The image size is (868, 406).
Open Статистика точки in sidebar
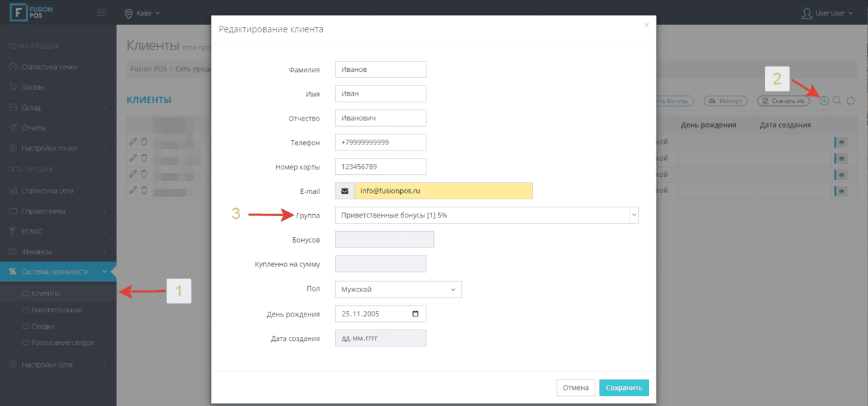coord(58,67)
